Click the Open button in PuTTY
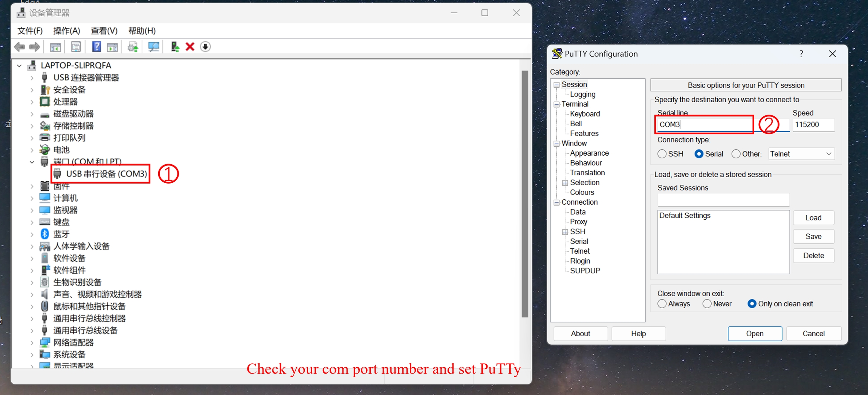This screenshot has height=395, width=868. 755,334
